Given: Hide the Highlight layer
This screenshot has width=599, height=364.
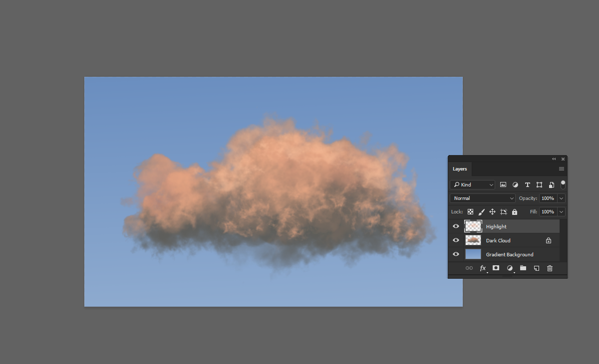Looking at the screenshot, I should click(x=456, y=226).
